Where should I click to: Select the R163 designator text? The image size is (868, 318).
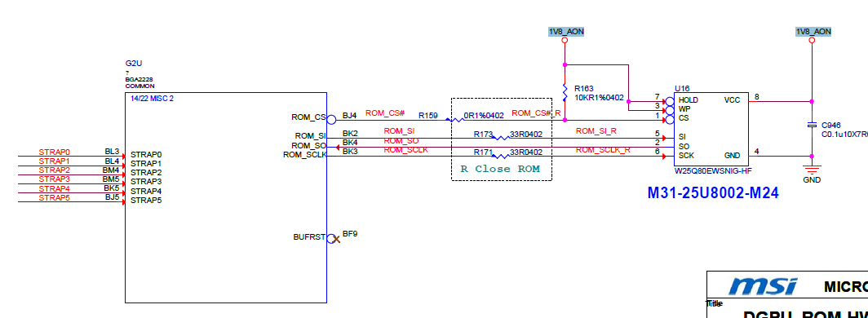(584, 89)
